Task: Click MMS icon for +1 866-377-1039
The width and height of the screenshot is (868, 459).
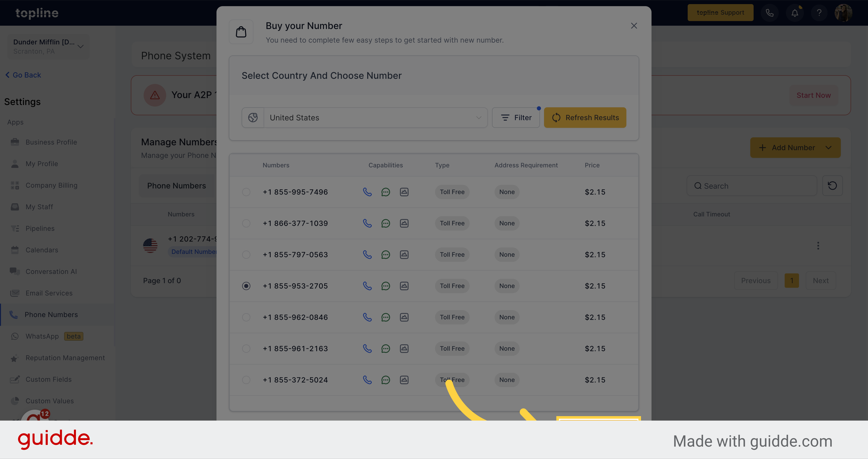Action: (404, 223)
